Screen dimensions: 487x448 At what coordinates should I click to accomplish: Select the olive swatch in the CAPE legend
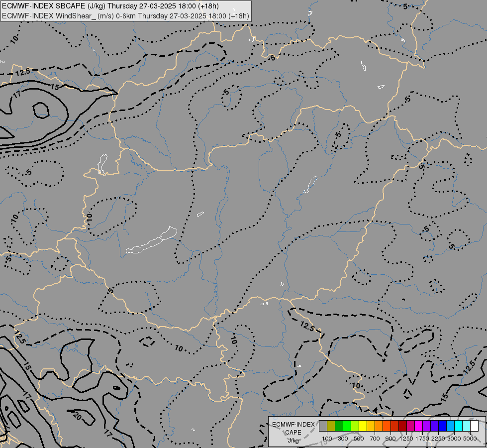click(x=331, y=426)
